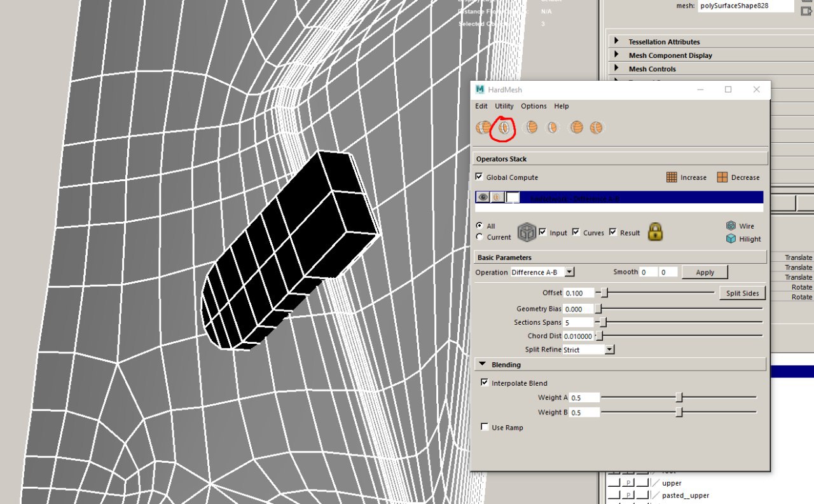This screenshot has height=504, width=814.
Task: Click the gold padlock lock icon
Action: click(656, 231)
